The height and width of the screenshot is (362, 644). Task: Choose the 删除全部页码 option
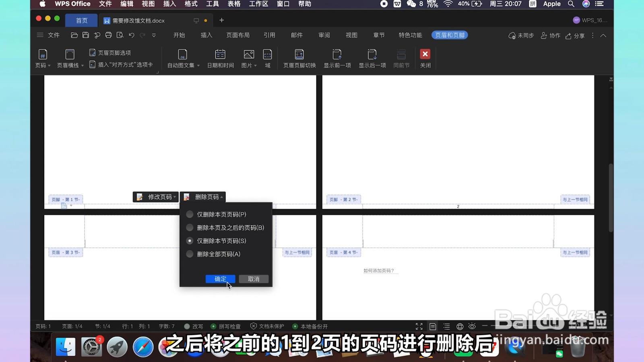[x=190, y=254]
